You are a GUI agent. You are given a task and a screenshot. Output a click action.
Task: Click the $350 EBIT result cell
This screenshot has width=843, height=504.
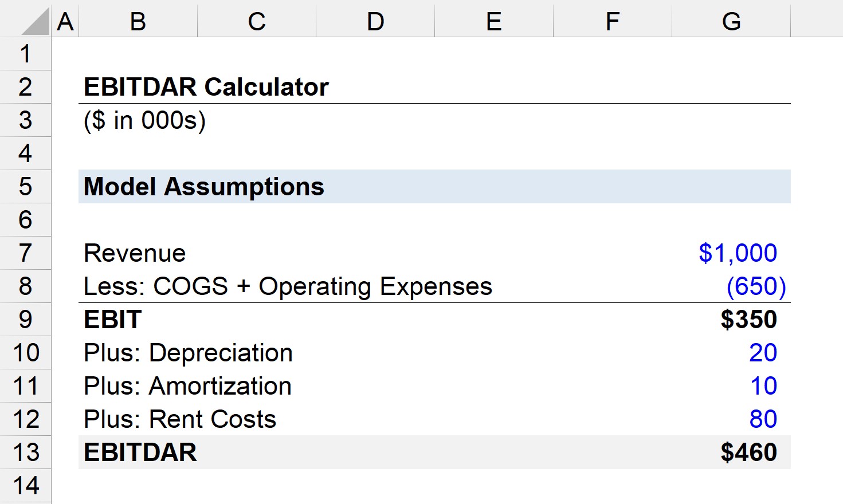pyautogui.click(x=748, y=320)
